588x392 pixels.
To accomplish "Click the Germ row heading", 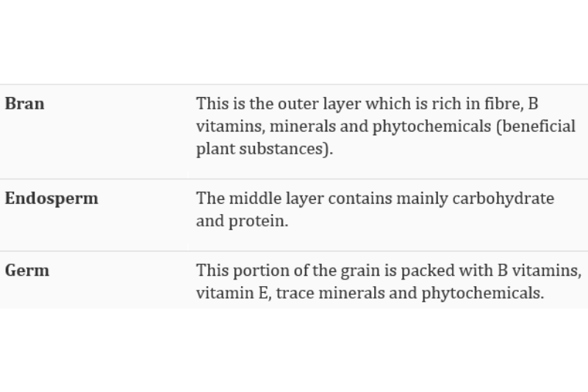I will click(x=27, y=270).
